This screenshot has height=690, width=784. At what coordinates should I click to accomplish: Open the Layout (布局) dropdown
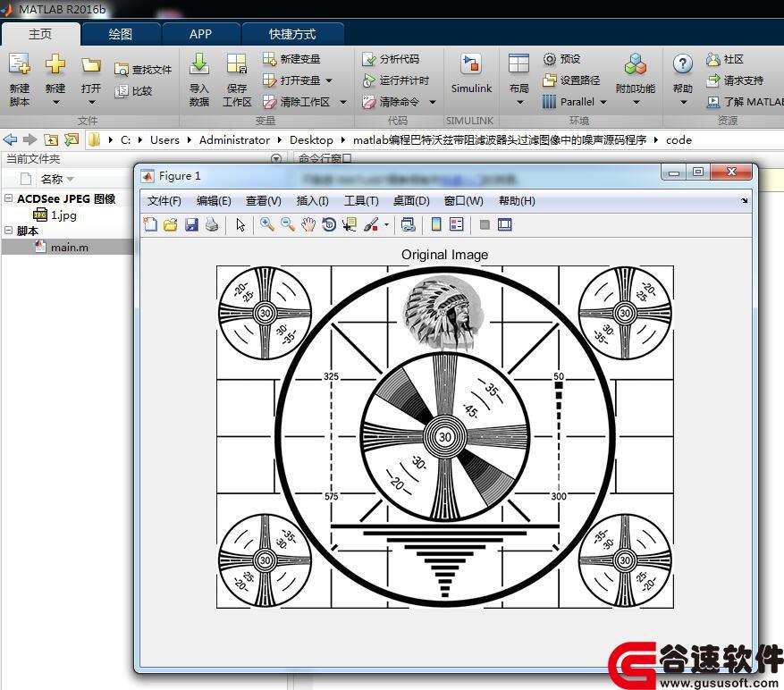(x=519, y=102)
